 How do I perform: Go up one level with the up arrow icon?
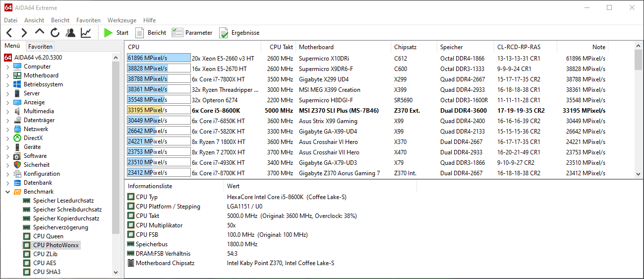click(40, 32)
